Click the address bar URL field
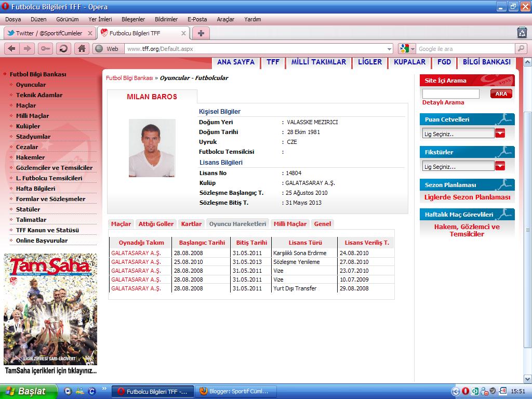 pos(255,49)
